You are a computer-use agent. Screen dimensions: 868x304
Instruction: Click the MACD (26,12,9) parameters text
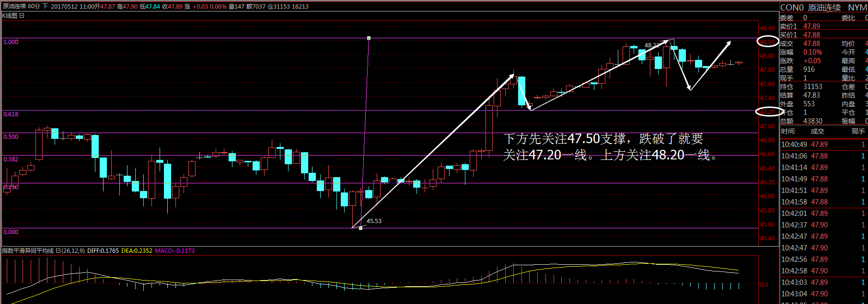pyautogui.click(x=73, y=250)
